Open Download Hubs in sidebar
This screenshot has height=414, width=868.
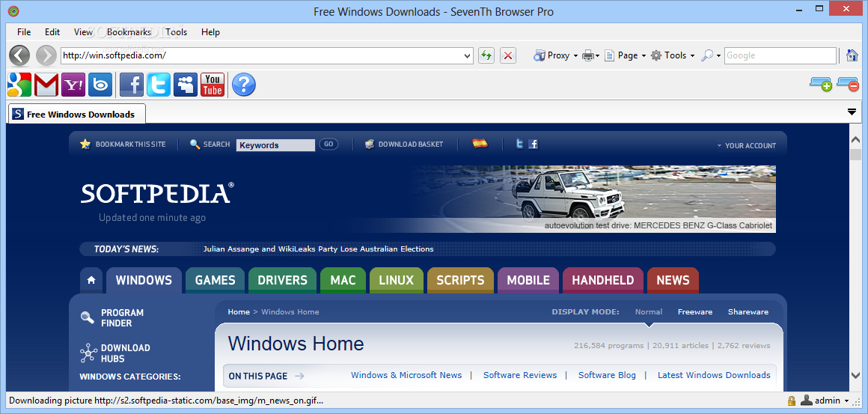click(115, 353)
